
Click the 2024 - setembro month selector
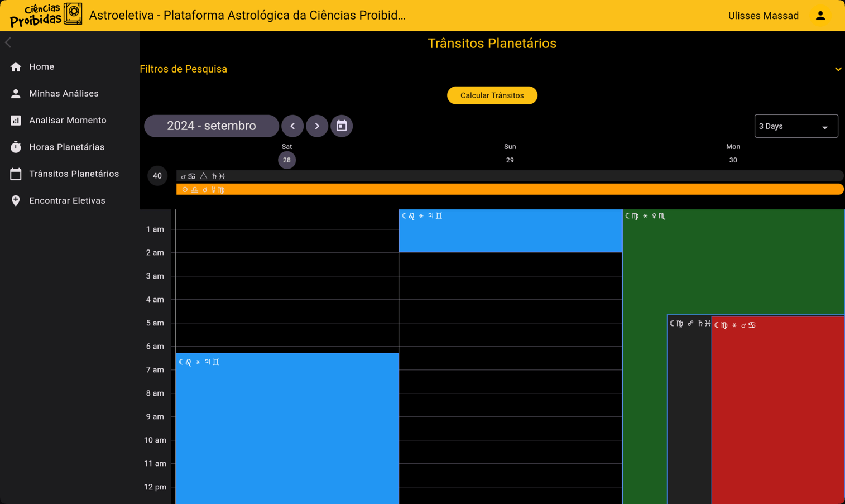click(212, 126)
